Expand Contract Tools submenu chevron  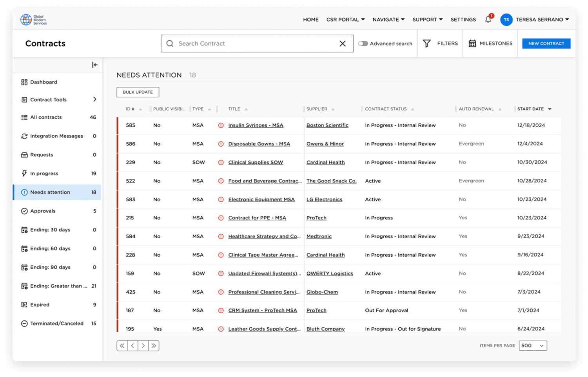coord(95,100)
